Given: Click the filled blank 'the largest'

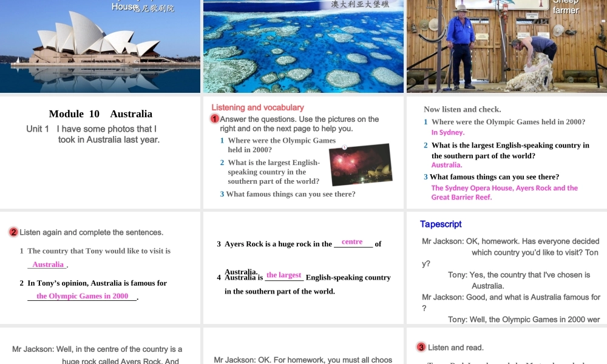Looking at the screenshot, I should [x=283, y=275].
